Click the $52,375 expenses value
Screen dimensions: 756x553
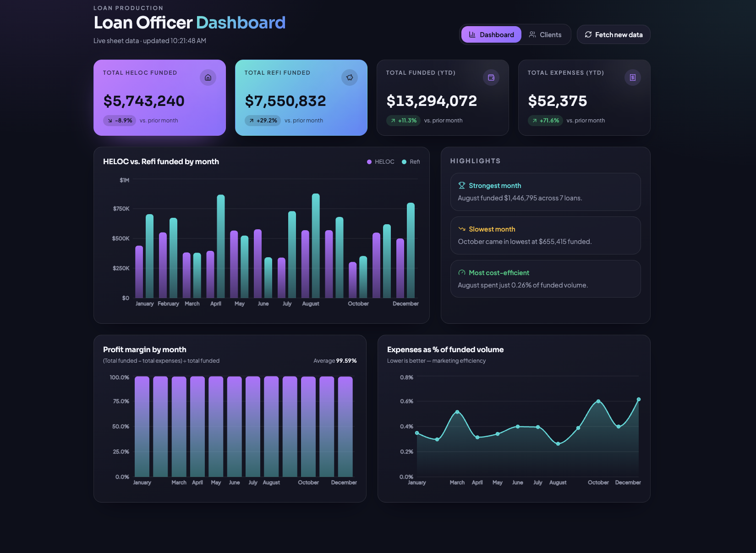coord(558,101)
